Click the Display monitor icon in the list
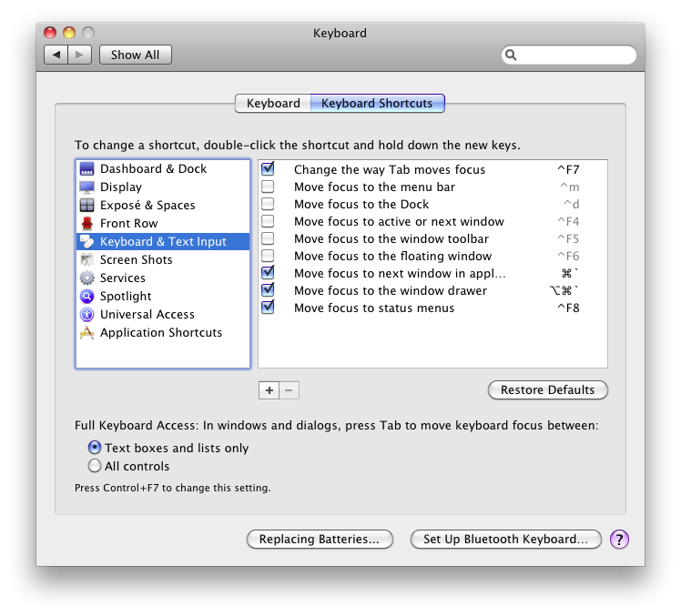This screenshot has width=681, height=616. click(x=87, y=187)
